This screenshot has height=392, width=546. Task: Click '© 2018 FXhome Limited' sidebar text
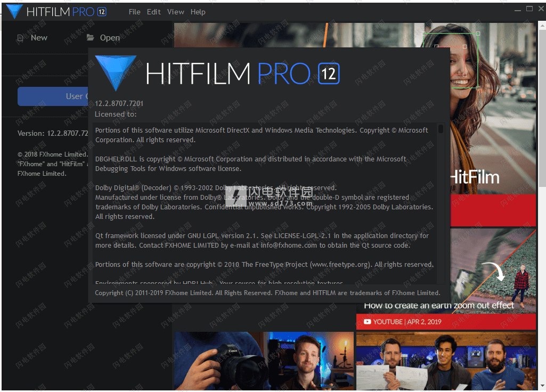(53, 154)
